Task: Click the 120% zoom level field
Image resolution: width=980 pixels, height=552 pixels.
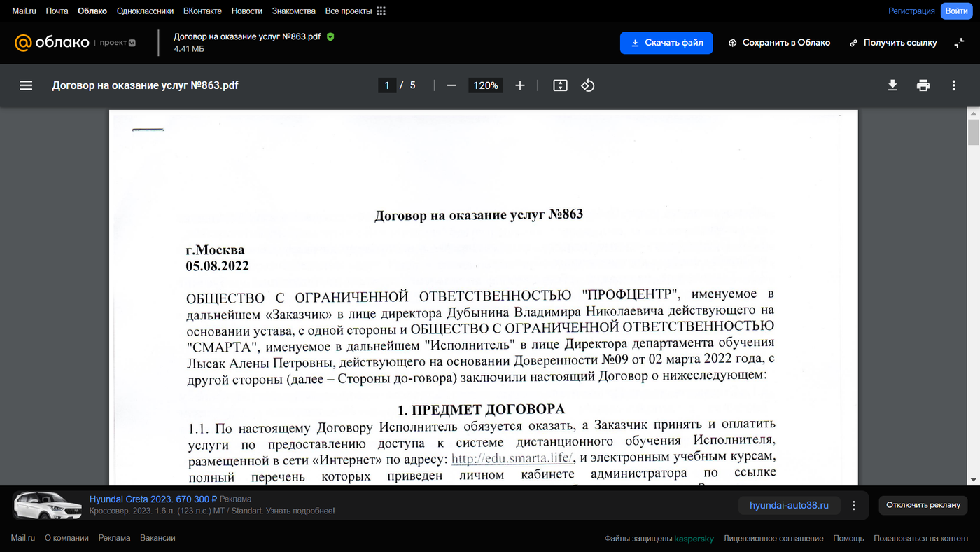Action: click(x=486, y=85)
